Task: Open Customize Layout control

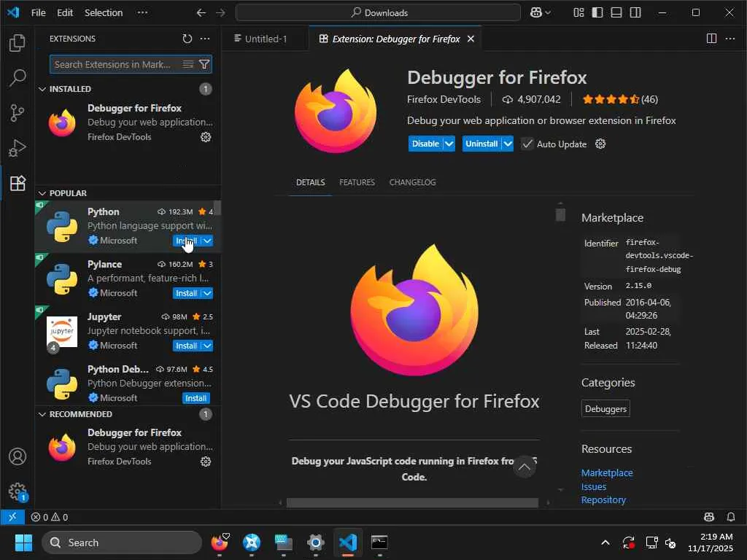Action: tap(578, 13)
